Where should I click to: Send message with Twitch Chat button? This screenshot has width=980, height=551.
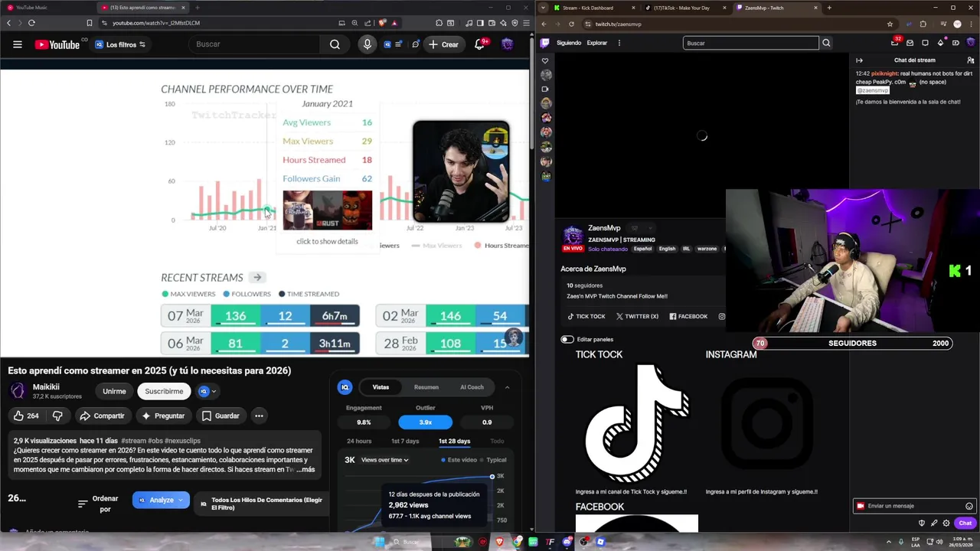(965, 523)
